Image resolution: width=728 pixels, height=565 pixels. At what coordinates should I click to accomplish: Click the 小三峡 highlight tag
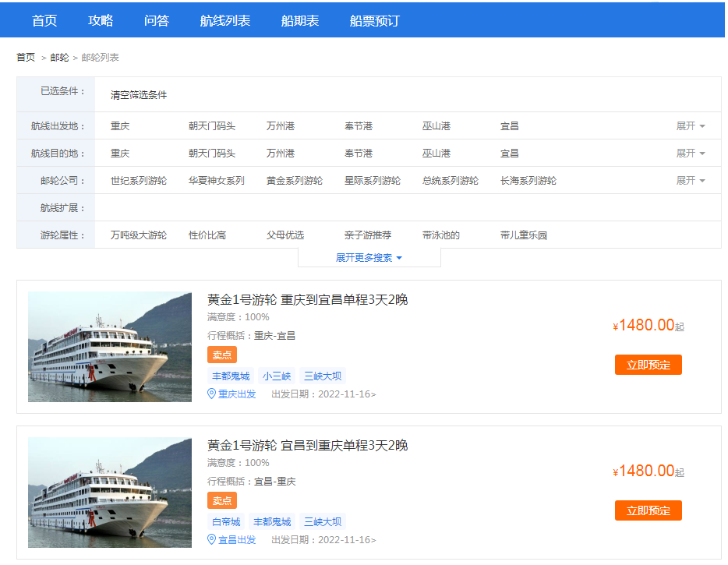pos(277,376)
